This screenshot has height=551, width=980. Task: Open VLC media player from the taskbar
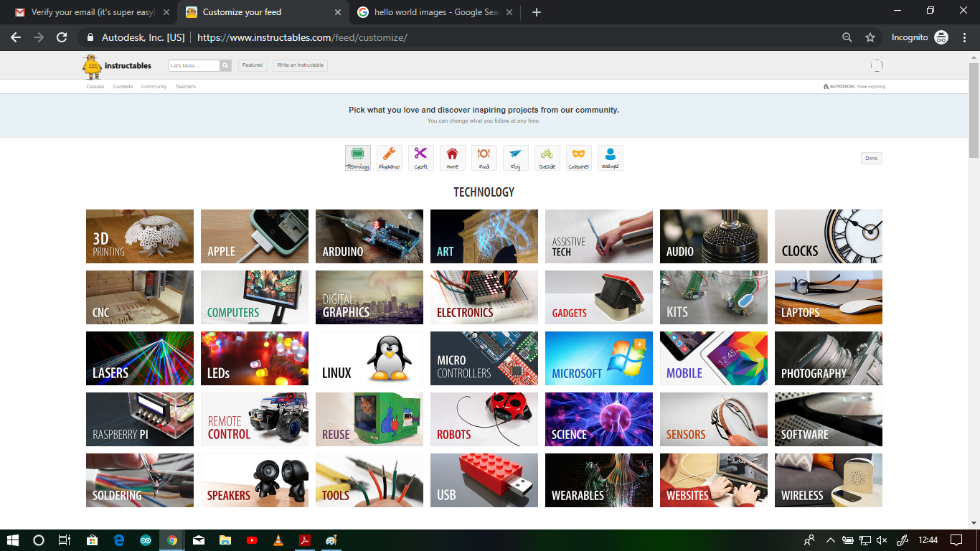point(278,540)
